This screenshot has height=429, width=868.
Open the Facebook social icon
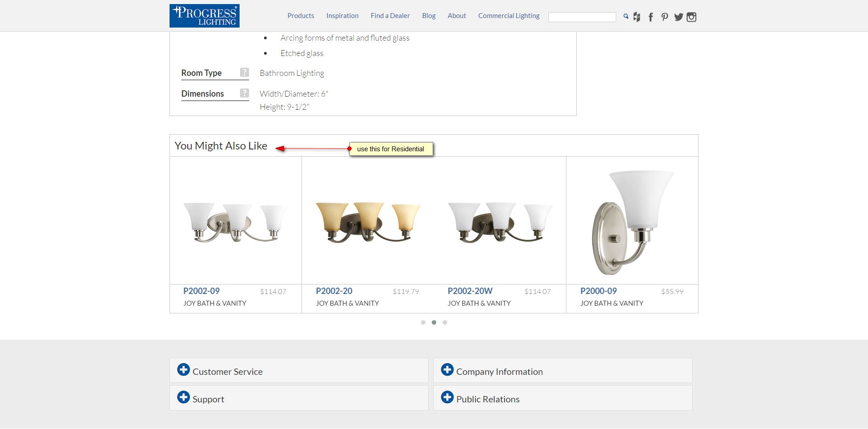(651, 17)
